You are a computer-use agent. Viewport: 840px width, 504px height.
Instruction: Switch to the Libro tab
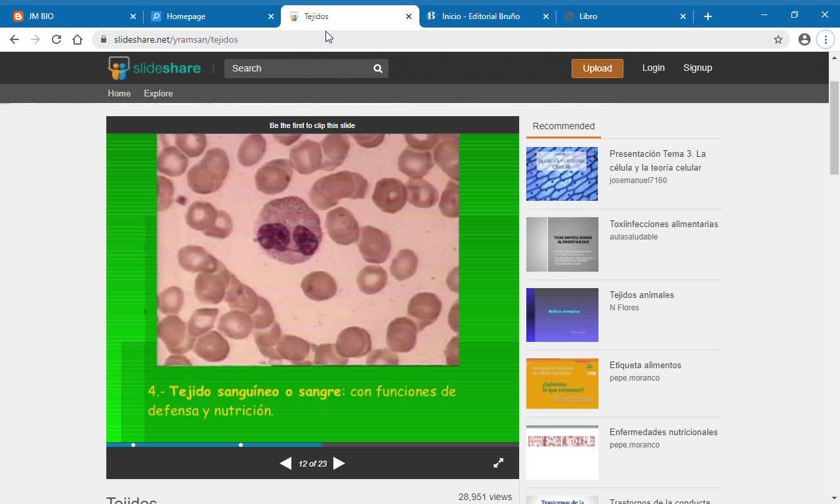point(625,16)
